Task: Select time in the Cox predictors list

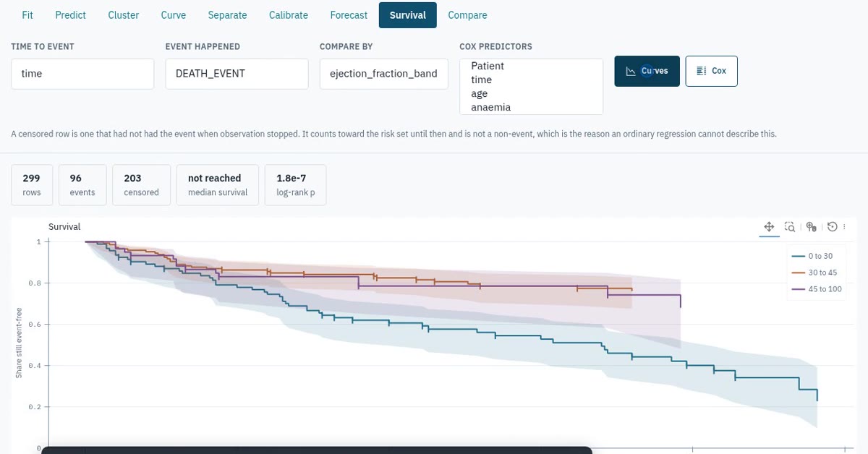Action: tap(531, 80)
